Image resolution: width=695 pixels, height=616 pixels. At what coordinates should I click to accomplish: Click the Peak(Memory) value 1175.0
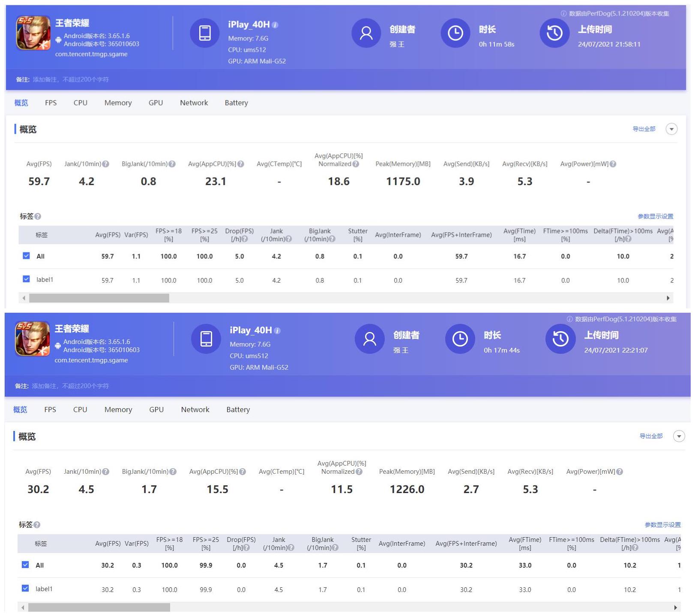(x=403, y=181)
